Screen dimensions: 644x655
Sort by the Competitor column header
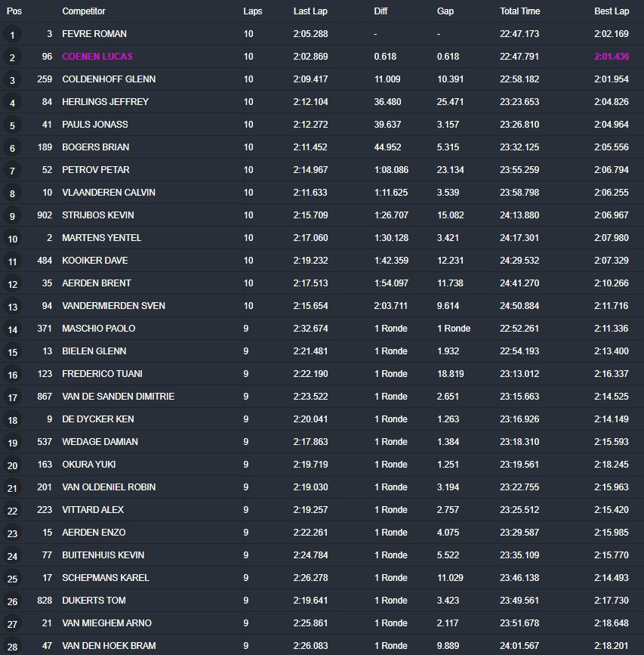(83, 11)
